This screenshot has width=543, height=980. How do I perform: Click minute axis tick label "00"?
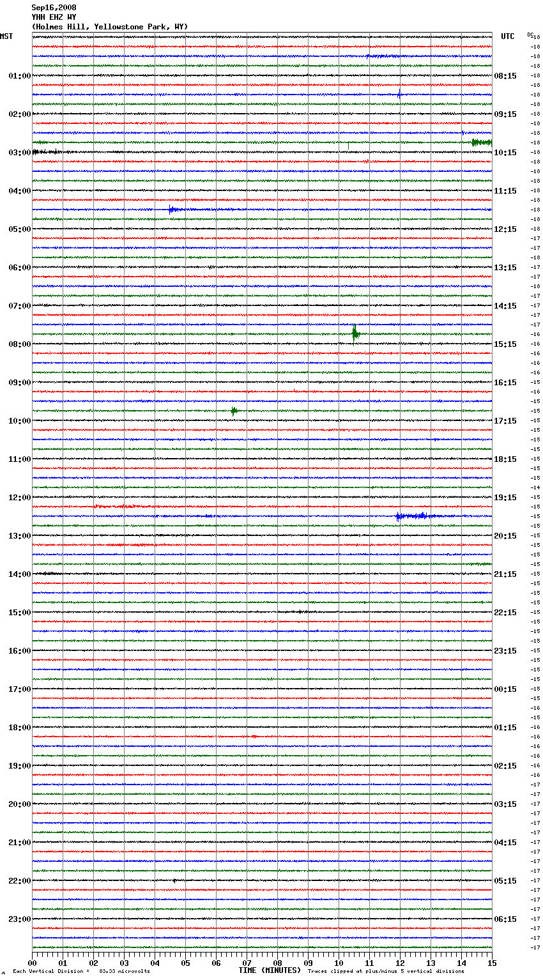coord(33,963)
